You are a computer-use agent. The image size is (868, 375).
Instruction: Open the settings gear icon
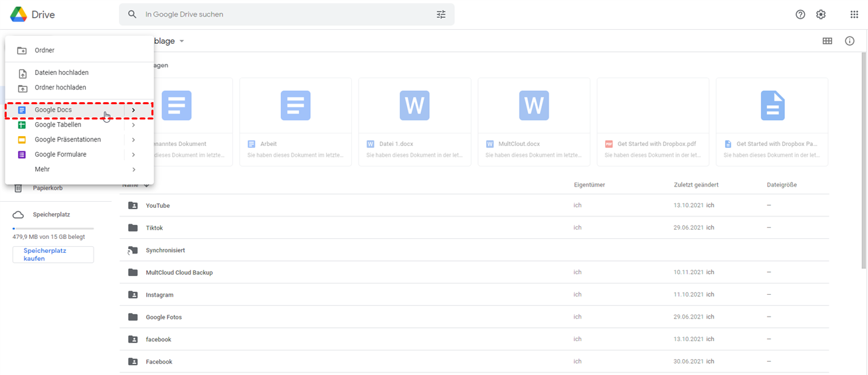pyautogui.click(x=821, y=15)
